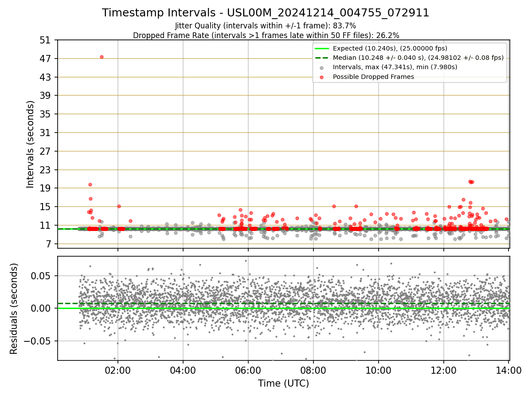Click the red Possible Dropped Frames legend marker
The width and height of the screenshot is (532, 399).
(x=322, y=77)
